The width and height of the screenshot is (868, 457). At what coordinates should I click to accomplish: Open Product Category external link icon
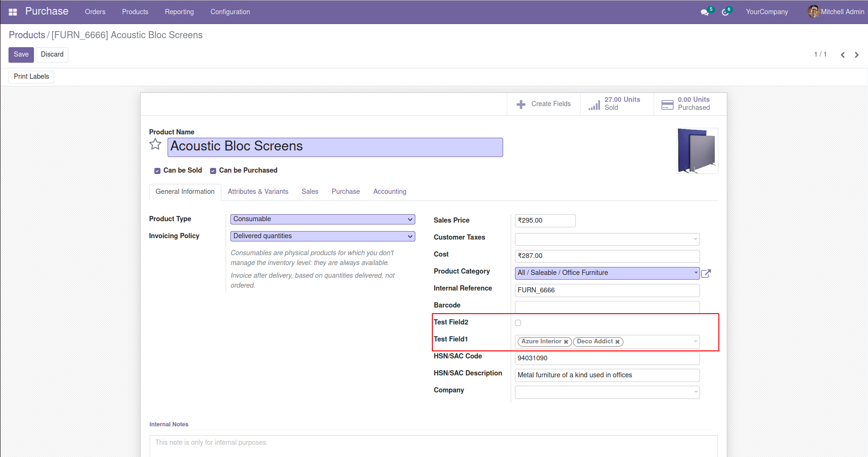(706, 274)
